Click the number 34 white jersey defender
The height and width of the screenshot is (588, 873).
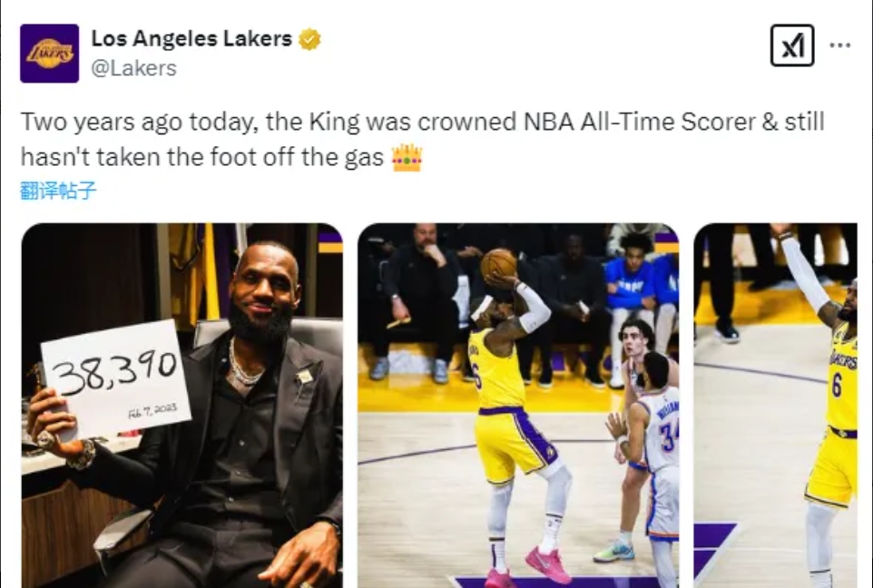(659, 434)
